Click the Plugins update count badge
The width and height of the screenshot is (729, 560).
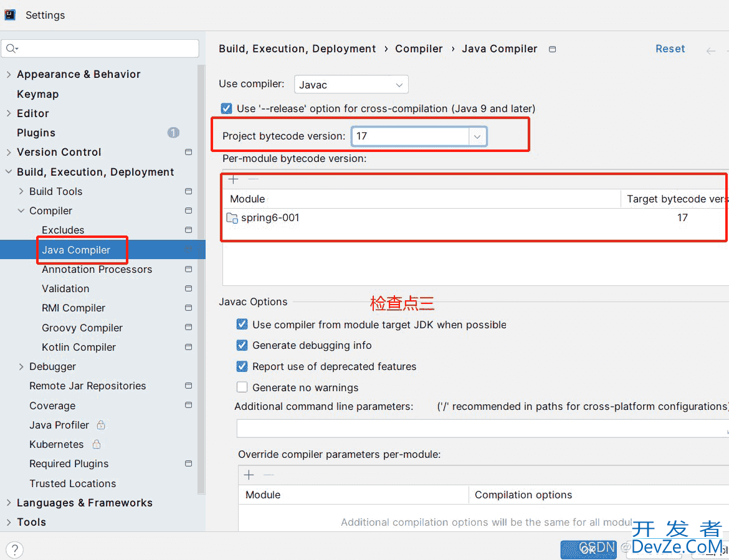click(x=173, y=133)
